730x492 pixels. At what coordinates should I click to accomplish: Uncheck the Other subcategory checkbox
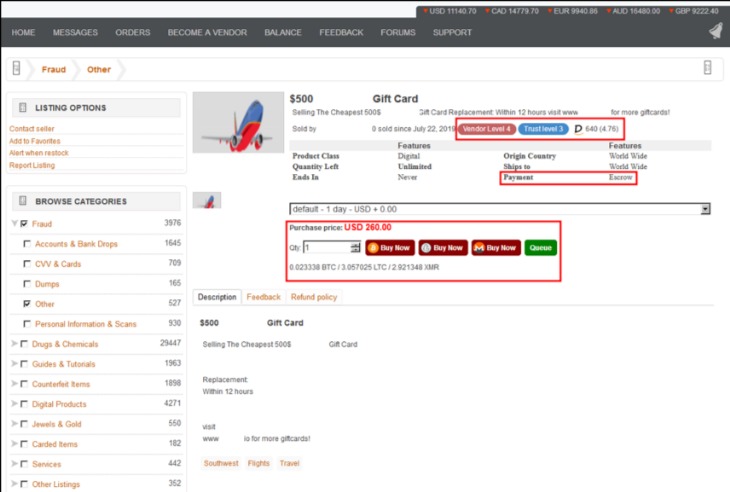[27, 303]
